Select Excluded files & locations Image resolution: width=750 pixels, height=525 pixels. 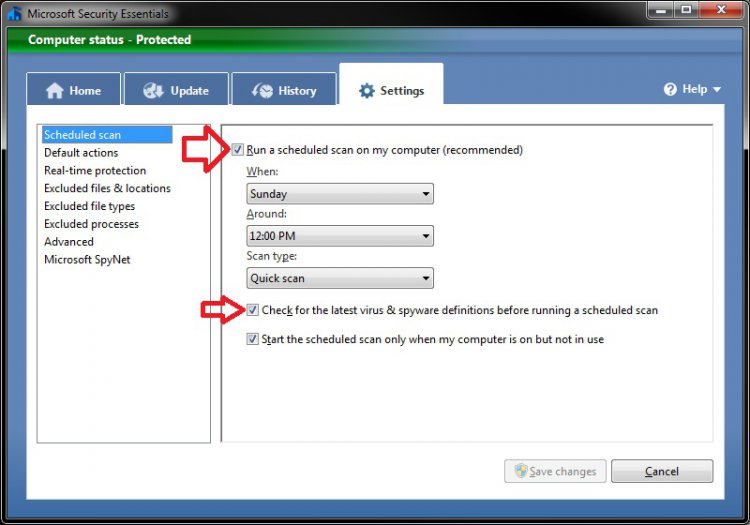107,188
